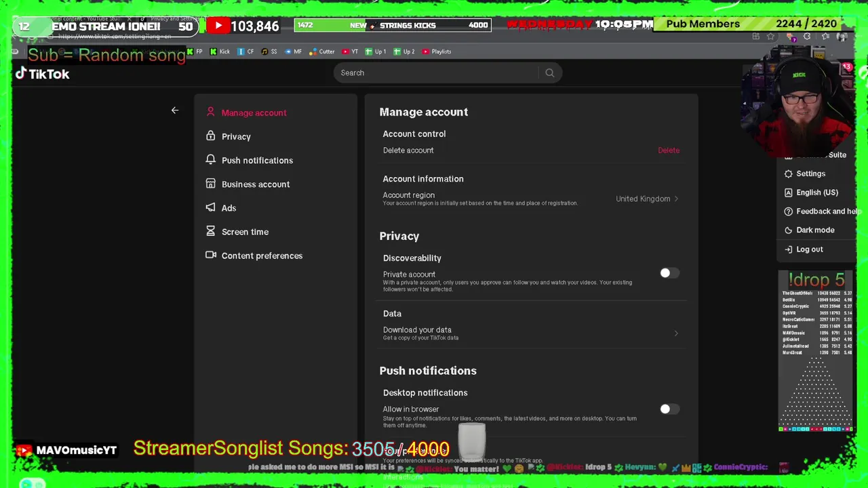Open the Kick bookmark

(x=220, y=52)
